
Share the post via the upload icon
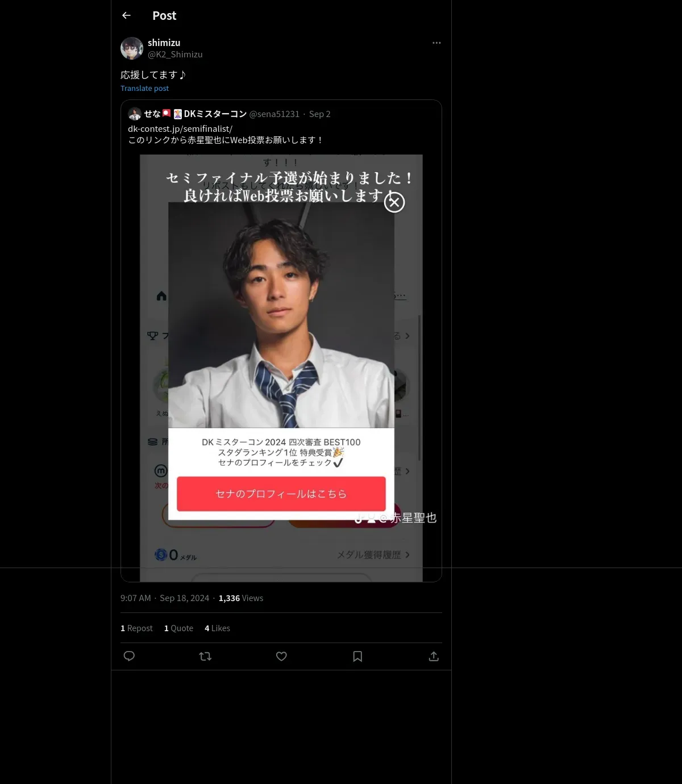tap(434, 656)
